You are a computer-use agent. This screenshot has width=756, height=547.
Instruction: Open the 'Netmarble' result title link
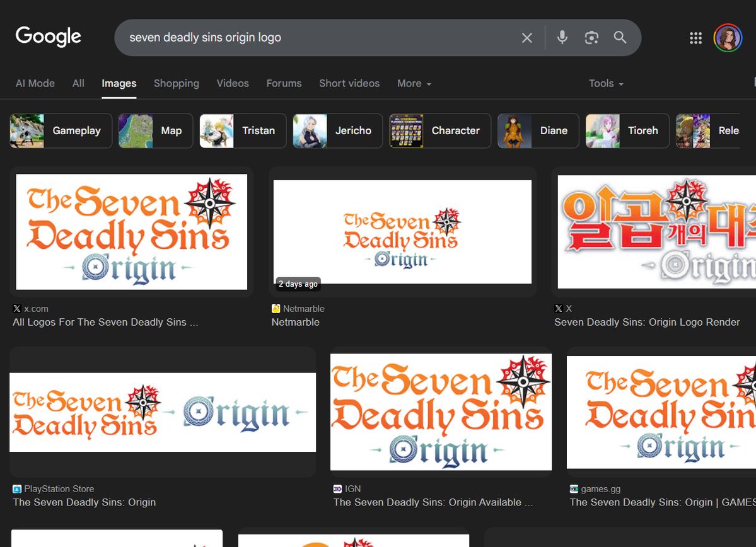296,322
